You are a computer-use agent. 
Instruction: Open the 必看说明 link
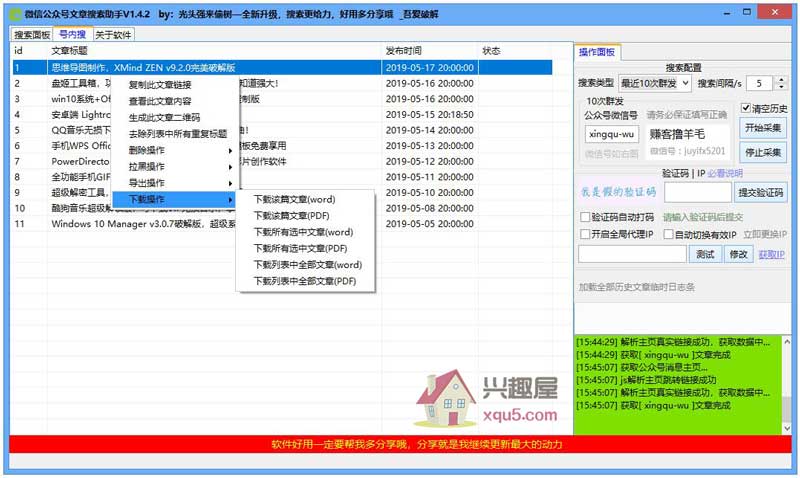[x=725, y=173]
